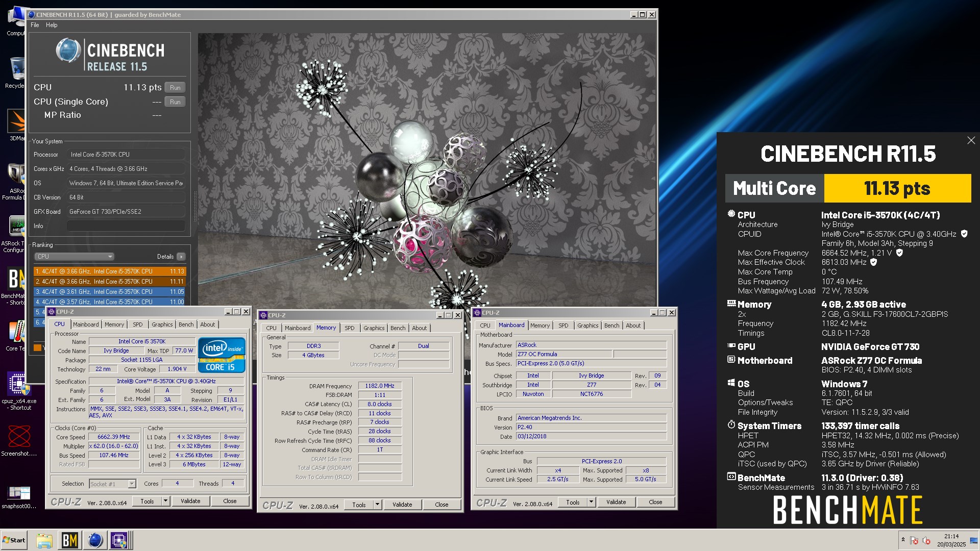Run the Cinebench CPU multi-core test

point(175,88)
